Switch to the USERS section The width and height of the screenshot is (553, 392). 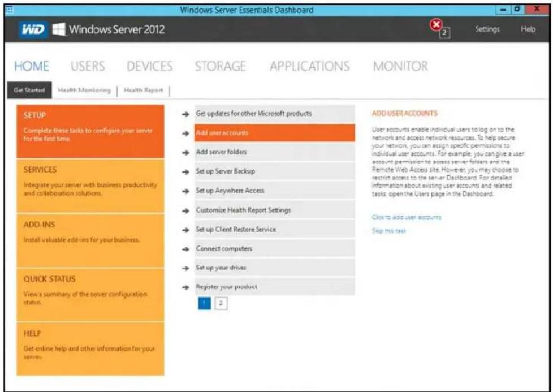point(88,66)
